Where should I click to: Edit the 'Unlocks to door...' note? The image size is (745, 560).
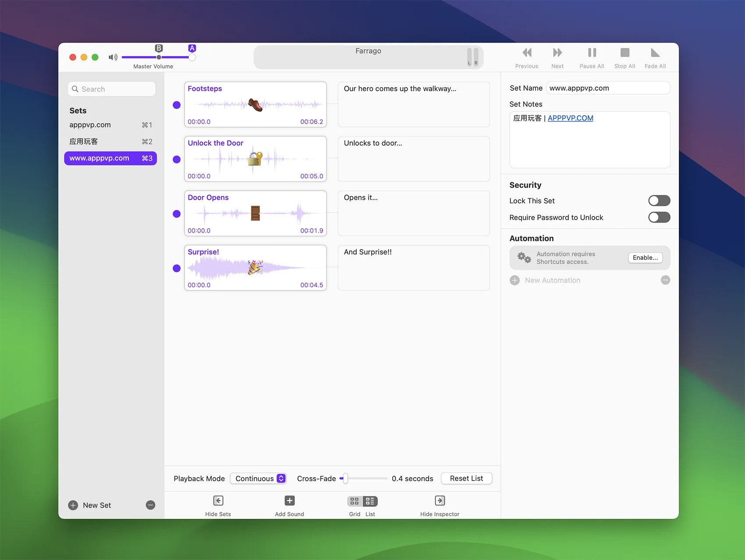(414, 159)
